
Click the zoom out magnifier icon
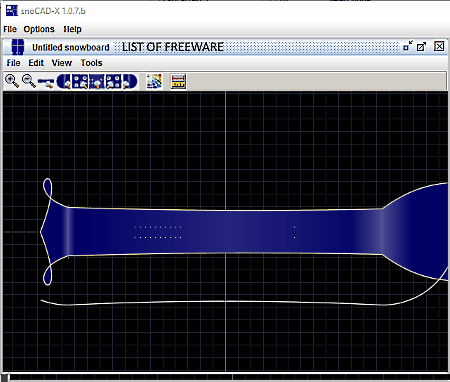tap(29, 81)
